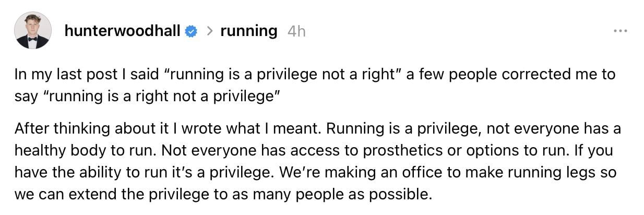
Task: Click the chevron arrow before running
Action: [x=209, y=31]
